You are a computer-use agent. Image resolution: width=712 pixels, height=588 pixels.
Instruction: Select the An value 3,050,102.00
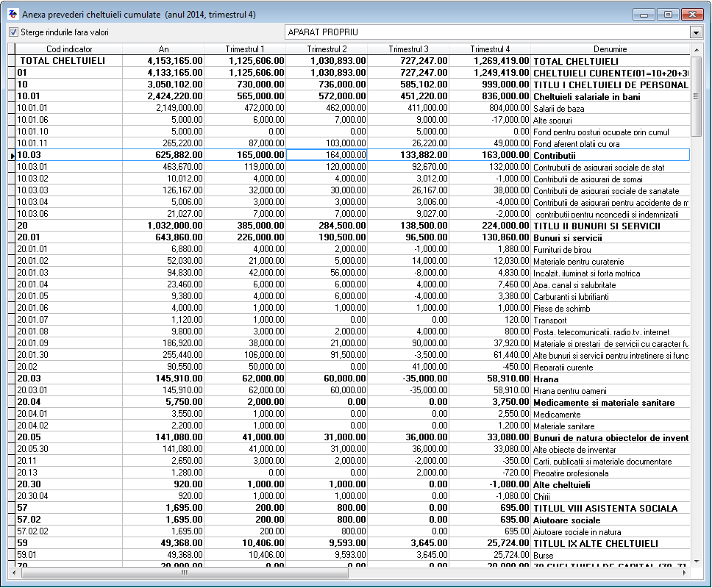tap(163, 85)
